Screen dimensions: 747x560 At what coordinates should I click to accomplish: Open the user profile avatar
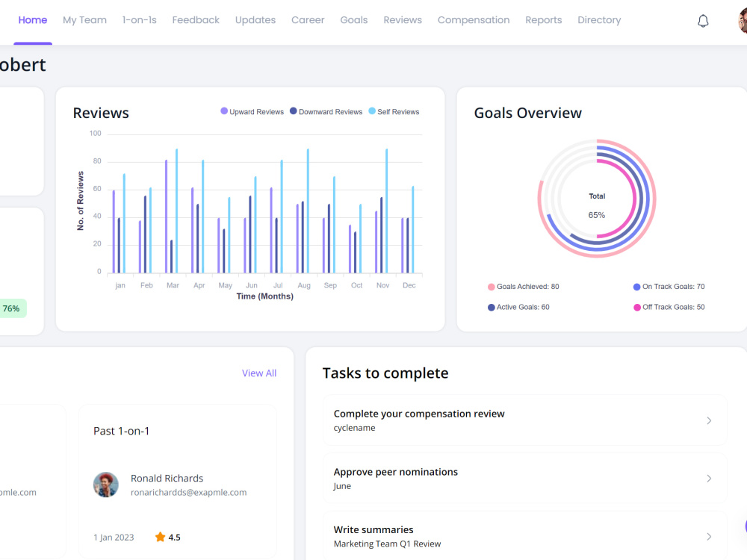coord(743,20)
